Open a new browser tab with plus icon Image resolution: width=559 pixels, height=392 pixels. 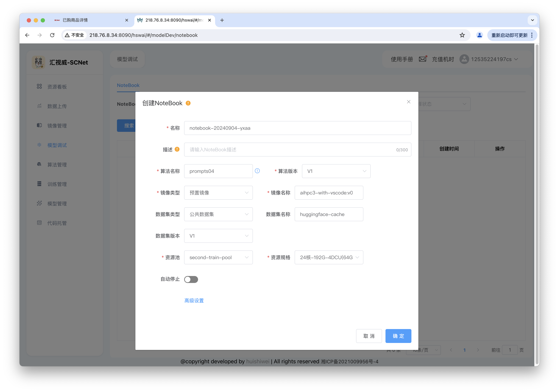point(222,20)
